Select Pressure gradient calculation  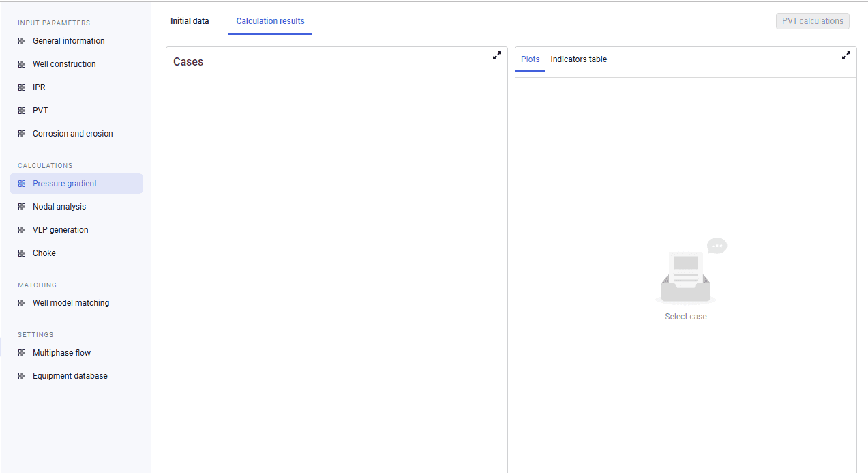tap(76, 184)
